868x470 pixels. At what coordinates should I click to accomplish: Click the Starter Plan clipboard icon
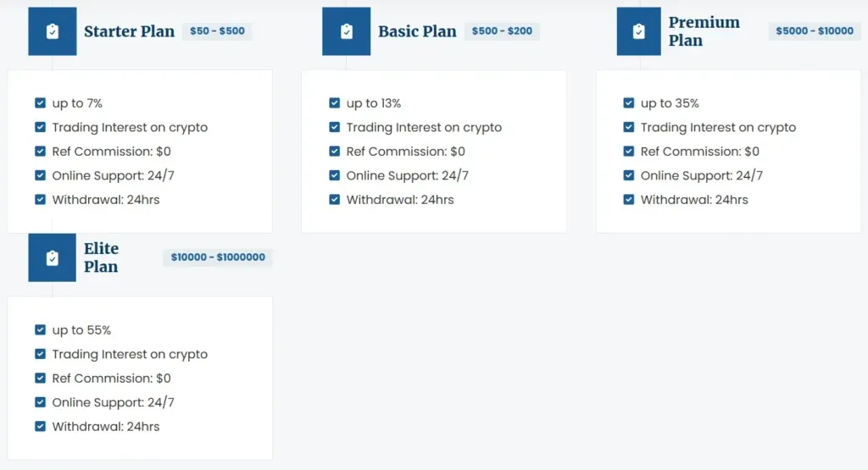click(53, 31)
